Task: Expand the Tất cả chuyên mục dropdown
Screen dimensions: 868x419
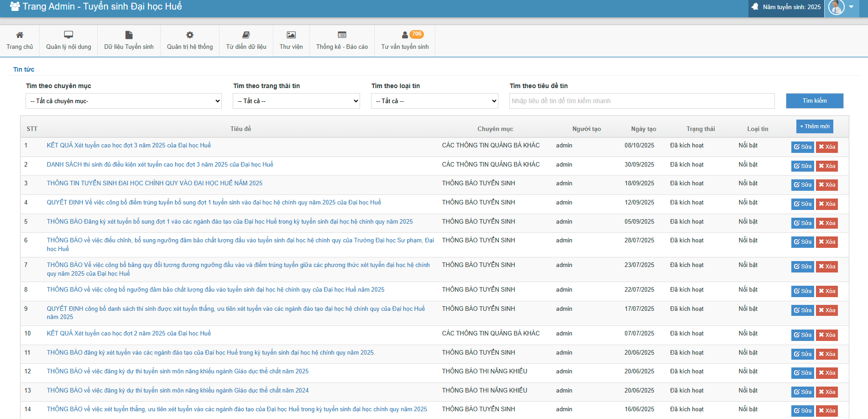Action: pos(124,101)
